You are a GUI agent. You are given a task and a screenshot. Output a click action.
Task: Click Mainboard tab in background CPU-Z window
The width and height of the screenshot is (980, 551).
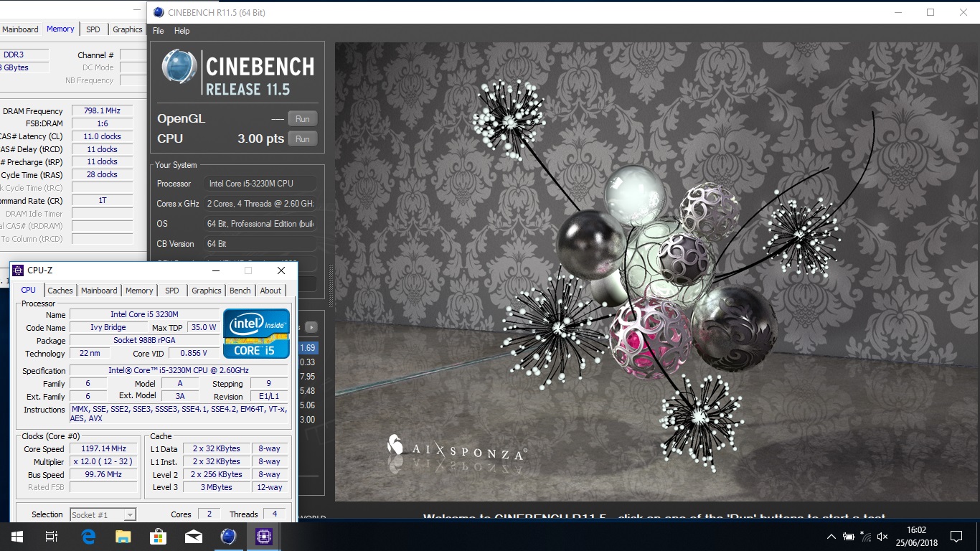pos(20,29)
